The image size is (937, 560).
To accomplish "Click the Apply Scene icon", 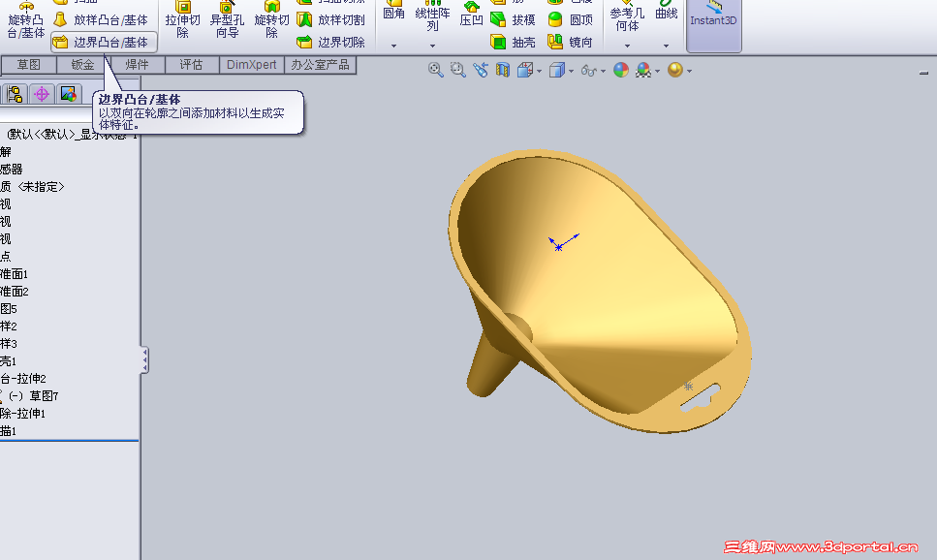I will pos(643,70).
